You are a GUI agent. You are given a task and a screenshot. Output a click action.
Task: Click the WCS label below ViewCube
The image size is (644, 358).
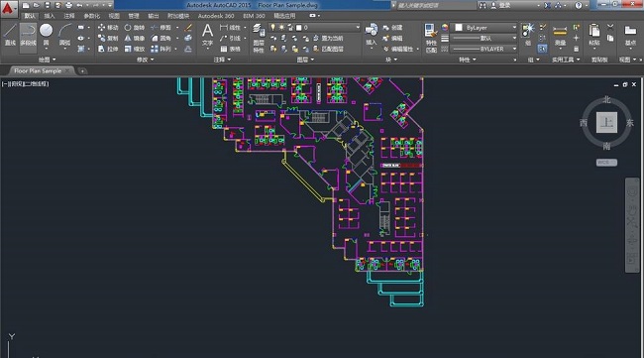pyautogui.click(x=606, y=163)
